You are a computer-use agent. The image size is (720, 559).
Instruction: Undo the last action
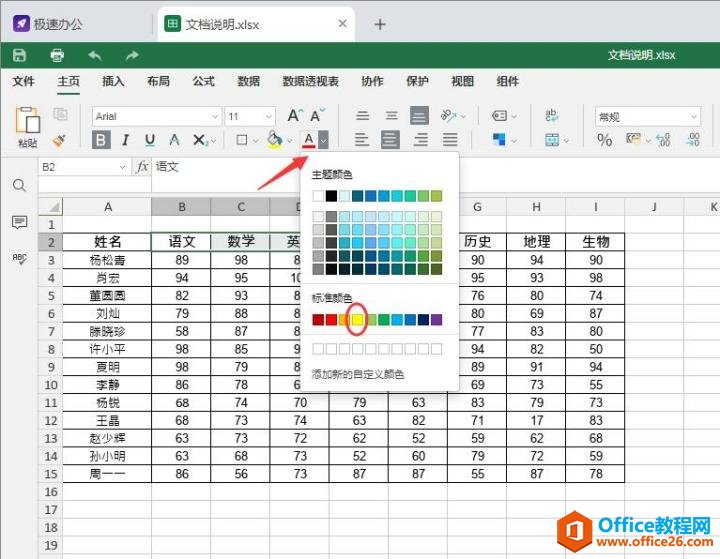[95, 55]
